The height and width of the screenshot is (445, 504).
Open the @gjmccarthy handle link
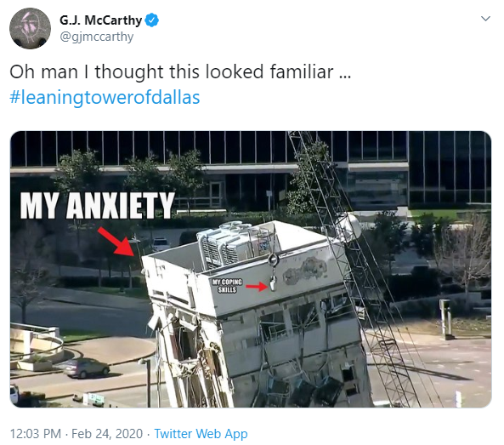pos(96,37)
